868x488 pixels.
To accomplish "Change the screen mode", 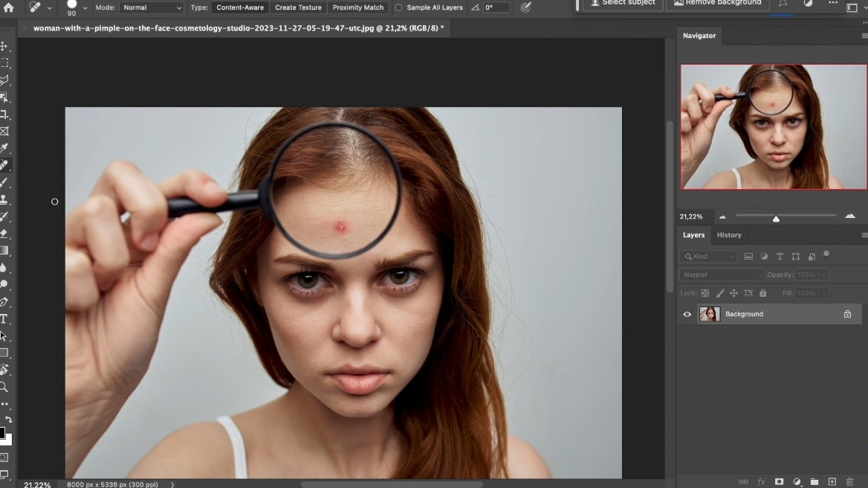I will 4,474.
